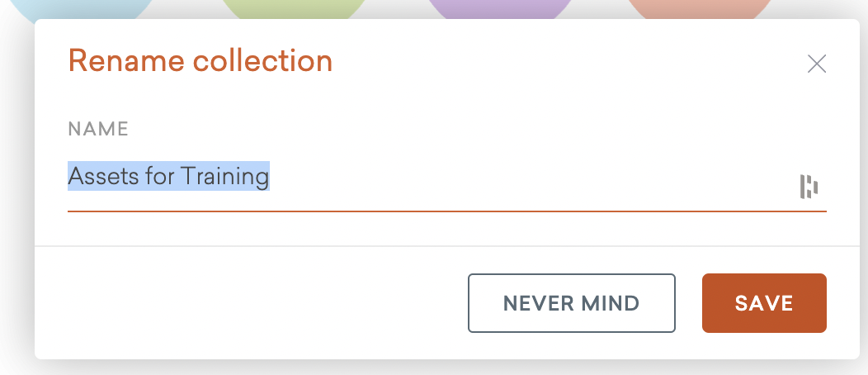Cancel with the NEVER MIND button
This screenshot has width=868, height=375.
pos(571,303)
